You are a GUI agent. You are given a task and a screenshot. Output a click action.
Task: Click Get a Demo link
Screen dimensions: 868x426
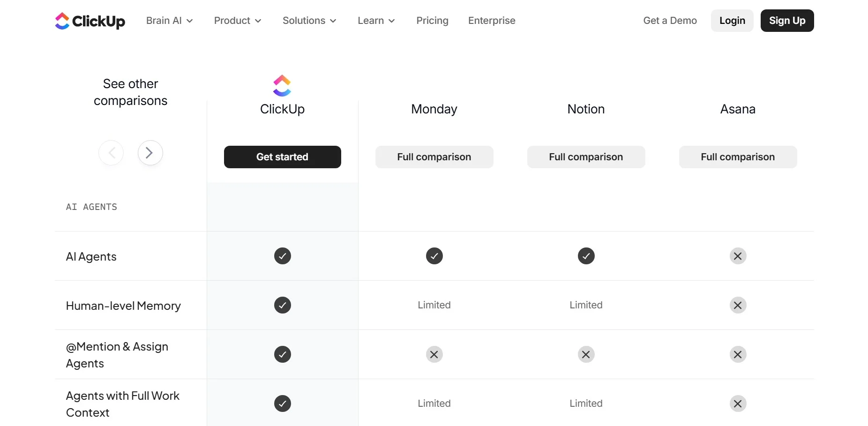click(x=670, y=21)
